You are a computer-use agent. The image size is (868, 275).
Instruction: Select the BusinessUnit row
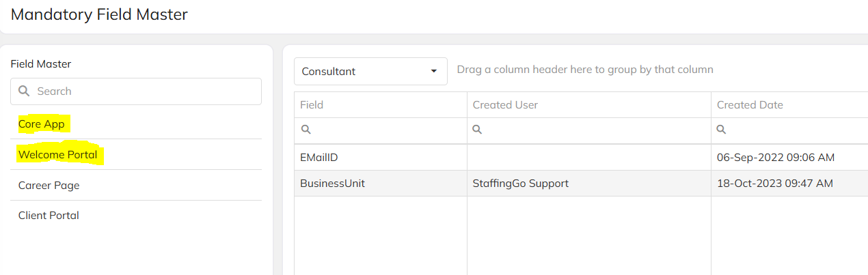tap(581, 184)
